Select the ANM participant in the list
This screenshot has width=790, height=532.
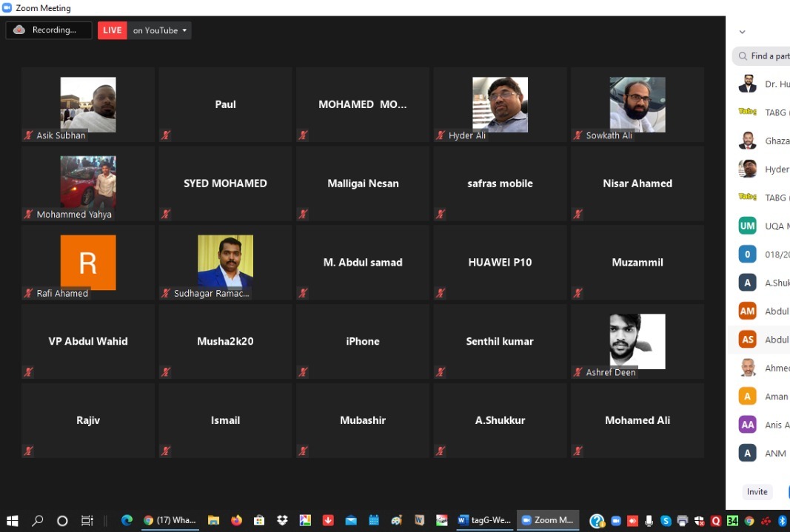tap(763, 453)
